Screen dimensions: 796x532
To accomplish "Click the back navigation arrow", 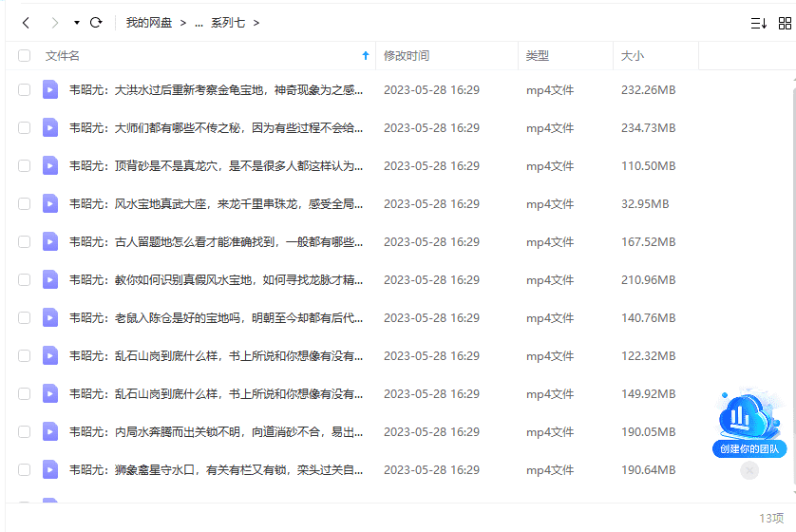I will tap(26, 22).
